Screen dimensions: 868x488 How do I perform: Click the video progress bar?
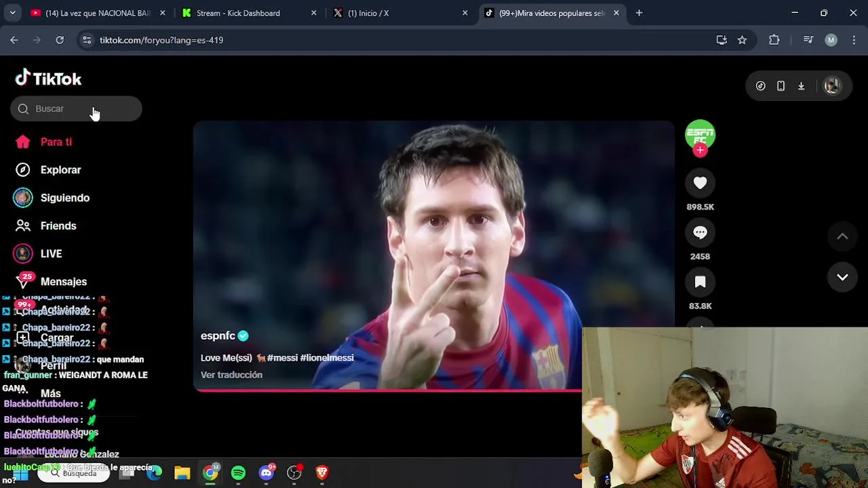click(387, 390)
